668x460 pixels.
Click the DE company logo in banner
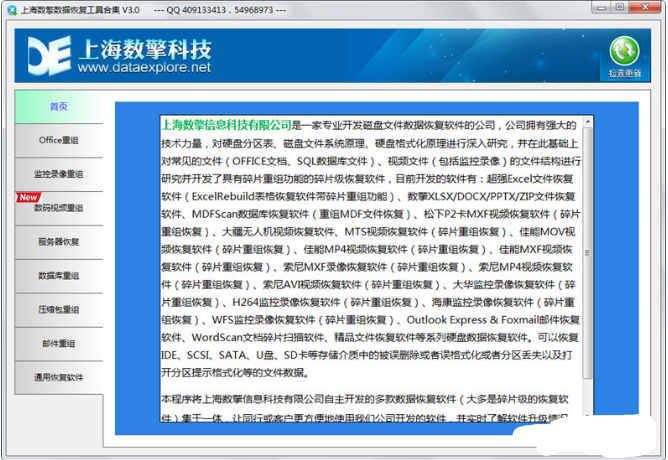49,55
